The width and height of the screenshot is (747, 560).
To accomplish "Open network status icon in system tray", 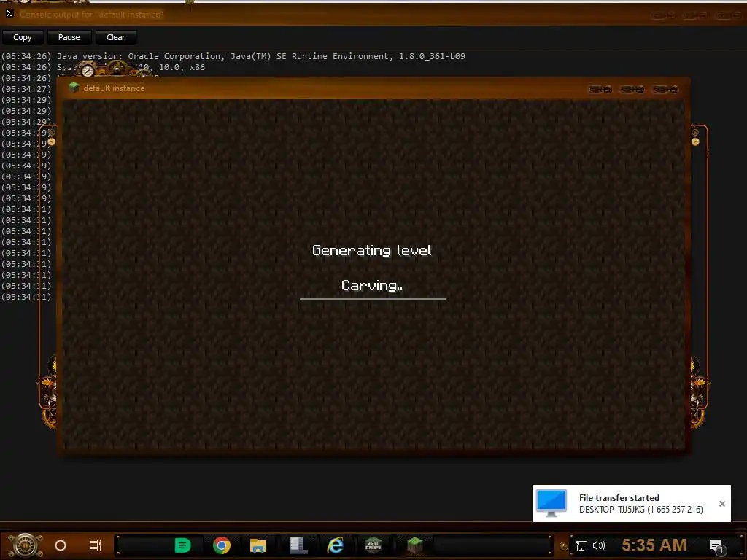I will (x=581, y=545).
